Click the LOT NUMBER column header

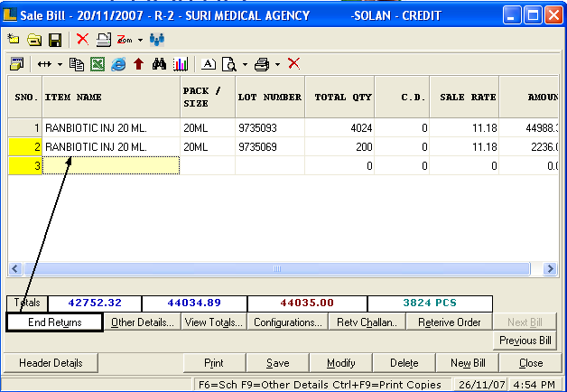[x=270, y=97]
